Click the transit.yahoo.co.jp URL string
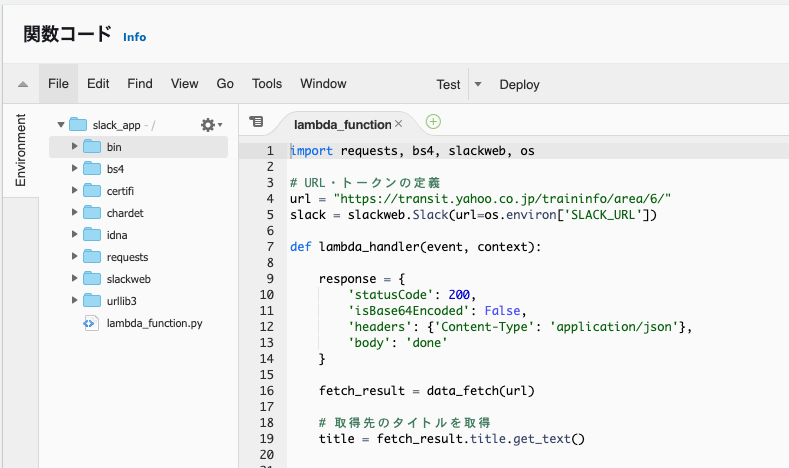This screenshot has height=468, width=789. pos(502,199)
